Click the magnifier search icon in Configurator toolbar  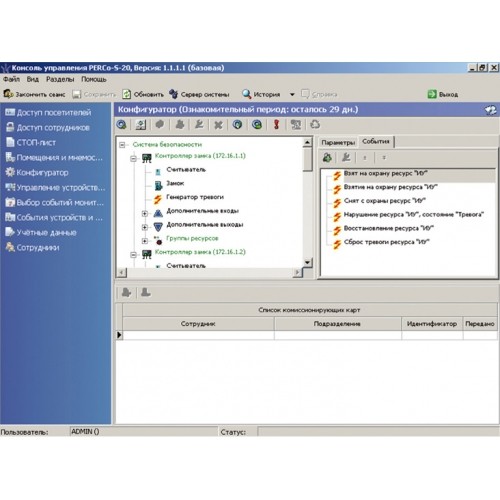click(122, 125)
